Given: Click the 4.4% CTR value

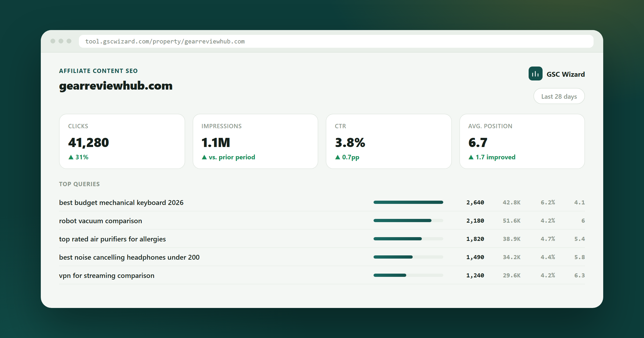Looking at the screenshot, I should click(548, 257).
